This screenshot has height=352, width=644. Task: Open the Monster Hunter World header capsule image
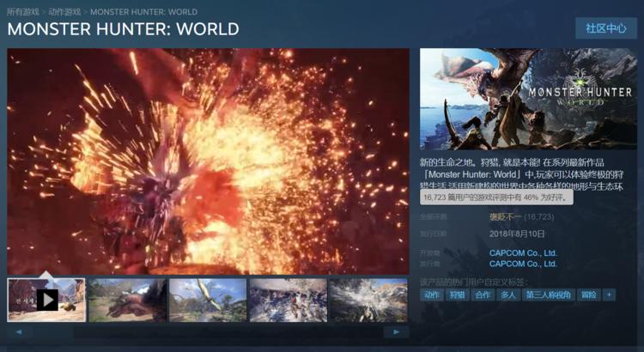pos(528,99)
